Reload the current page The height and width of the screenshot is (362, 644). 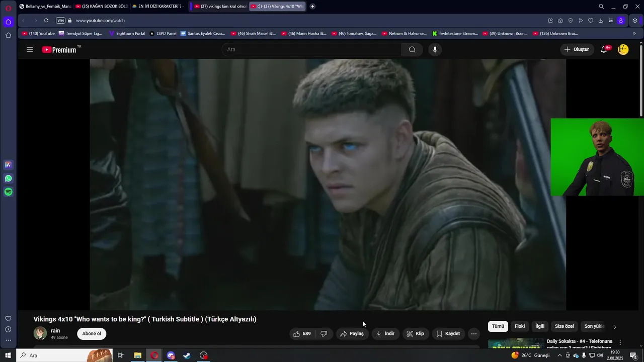tap(46, 21)
